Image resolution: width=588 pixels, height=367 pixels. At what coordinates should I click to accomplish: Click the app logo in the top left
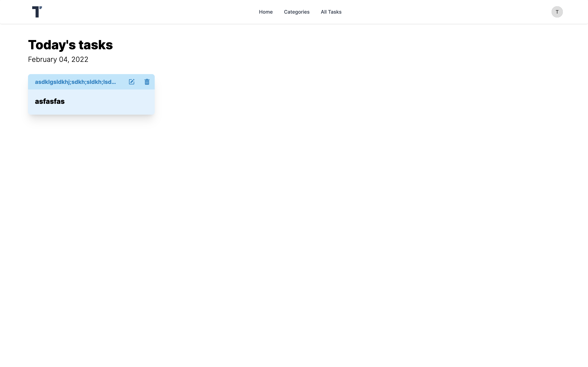click(x=37, y=12)
